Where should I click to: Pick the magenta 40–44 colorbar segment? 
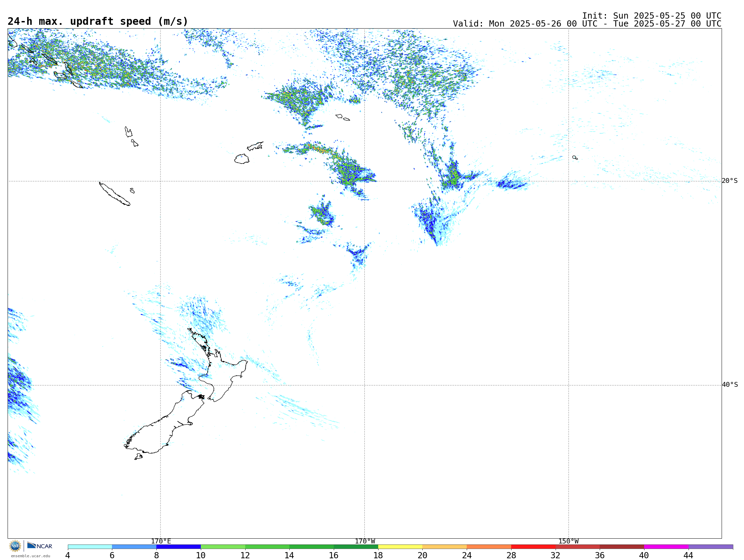666,547
